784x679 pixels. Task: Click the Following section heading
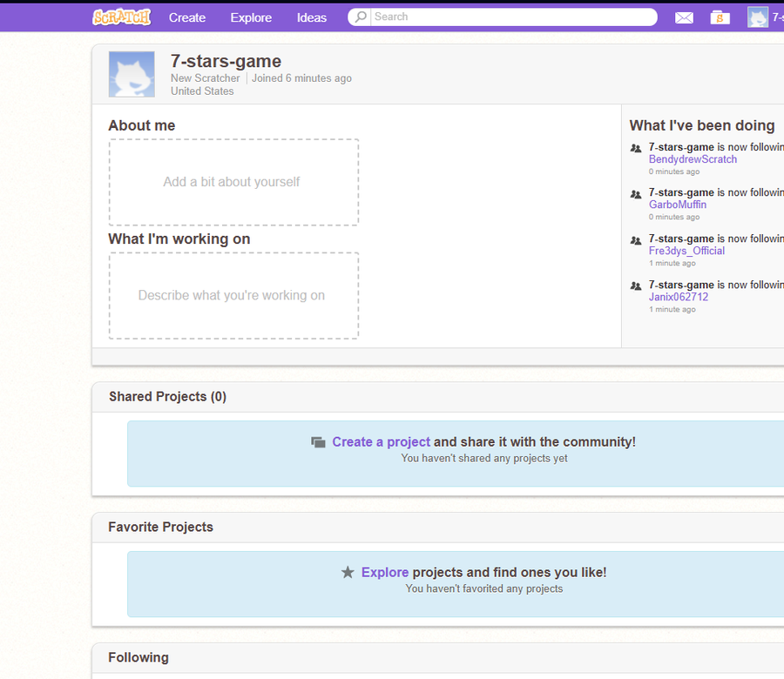pos(139,657)
